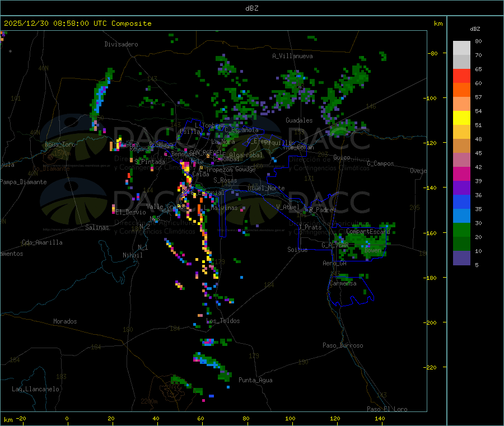504x426 pixels.
Task: Click the dBZ title at top
Action: (251, 8)
